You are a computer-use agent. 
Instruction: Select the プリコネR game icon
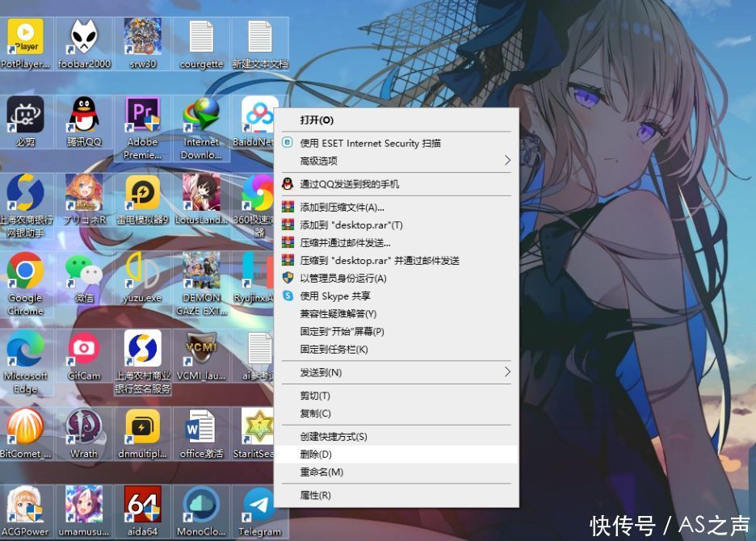(84, 199)
